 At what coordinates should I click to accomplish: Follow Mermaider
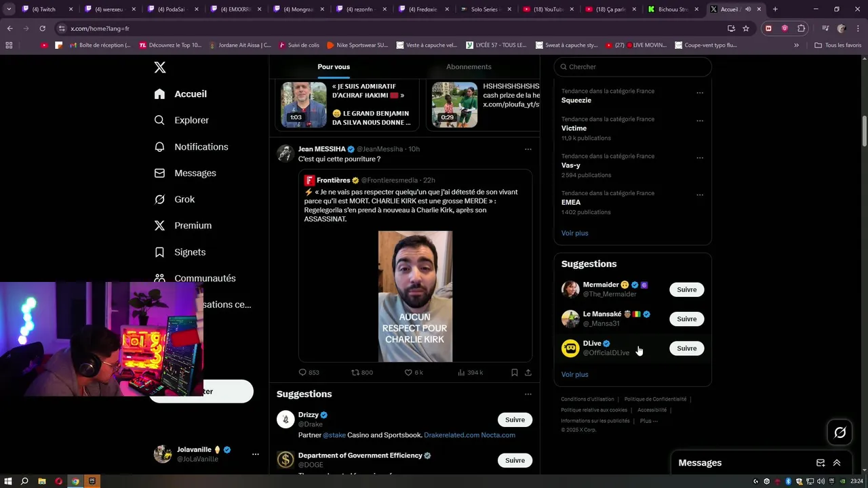point(686,289)
